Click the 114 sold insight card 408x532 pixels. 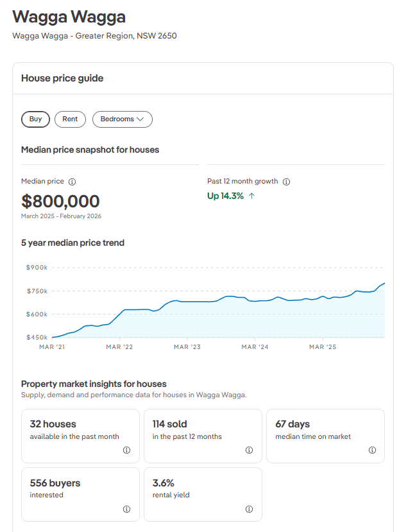point(203,436)
